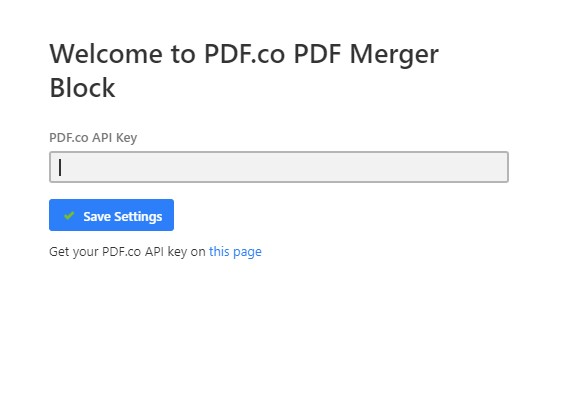Click the blue Save Settings button
Viewport: 571px width, 404px height.
[111, 215]
